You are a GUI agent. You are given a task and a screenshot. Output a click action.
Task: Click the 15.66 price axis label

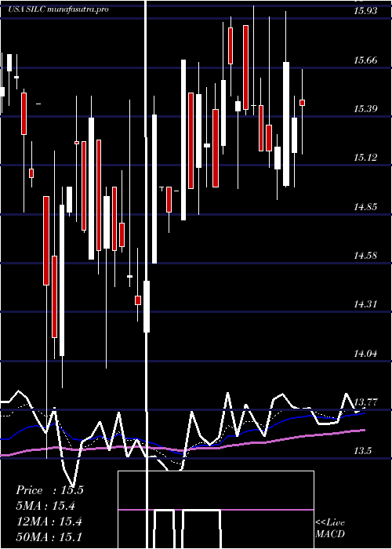pyautogui.click(x=365, y=60)
